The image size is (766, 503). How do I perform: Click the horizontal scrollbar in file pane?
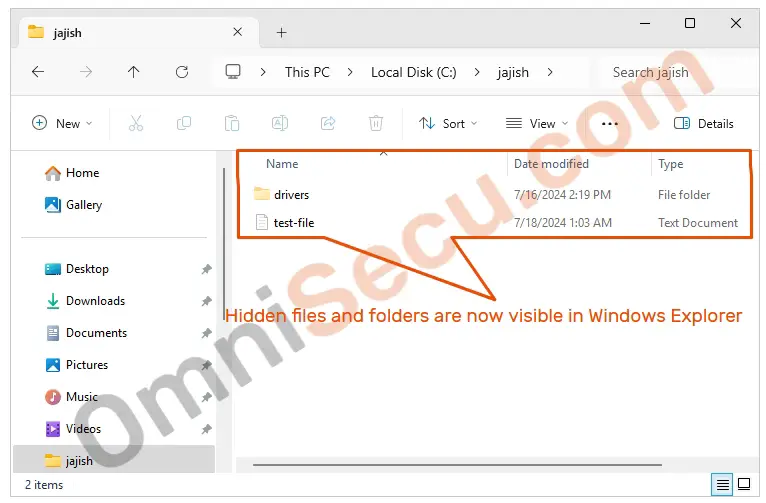(457, 465)
